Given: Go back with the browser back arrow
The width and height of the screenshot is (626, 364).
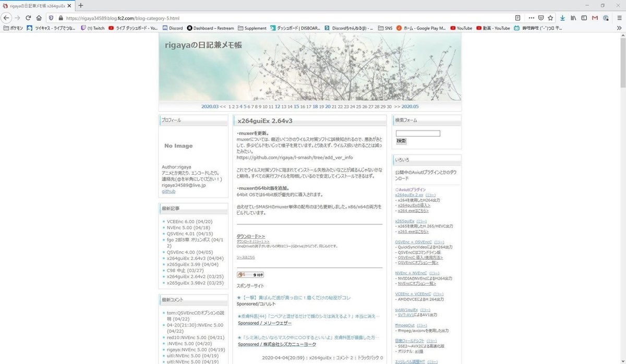Looking at the screenshot, I should coord(7,18).
